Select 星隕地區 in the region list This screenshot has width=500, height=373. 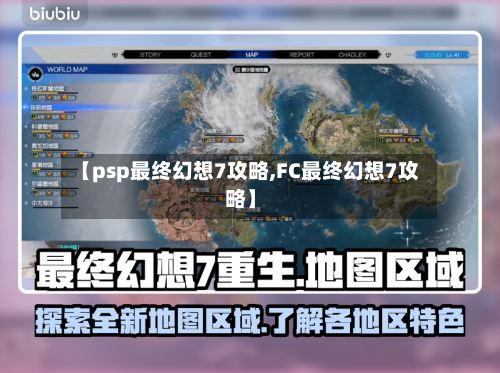43,165
